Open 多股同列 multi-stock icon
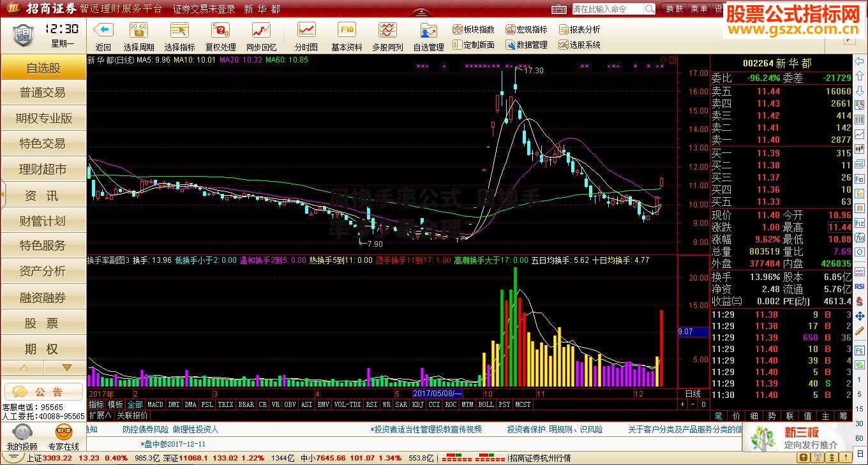 coord(387,30)
